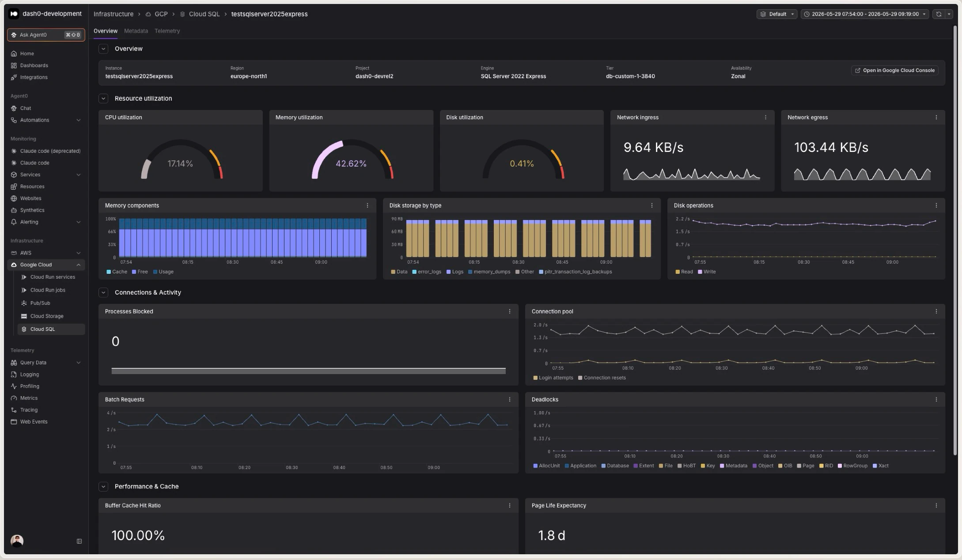Open the Deadlocks panel menu
Image resolution: width=962 pixels, height=560 pixels.
(936, 399)
